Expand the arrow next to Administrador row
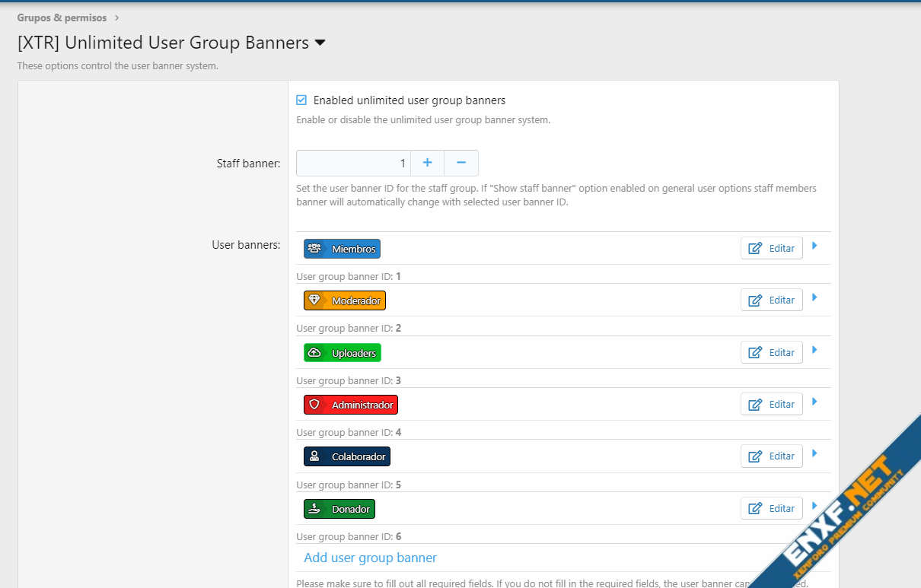 pos(814,402)
